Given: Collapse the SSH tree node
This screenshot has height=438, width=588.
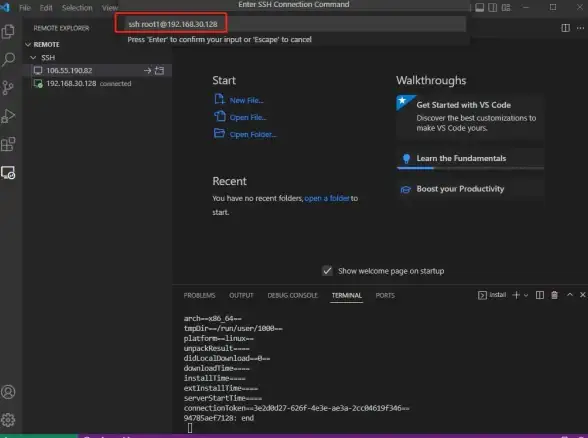Looking at the screenshot, I should tap(33, 58).
